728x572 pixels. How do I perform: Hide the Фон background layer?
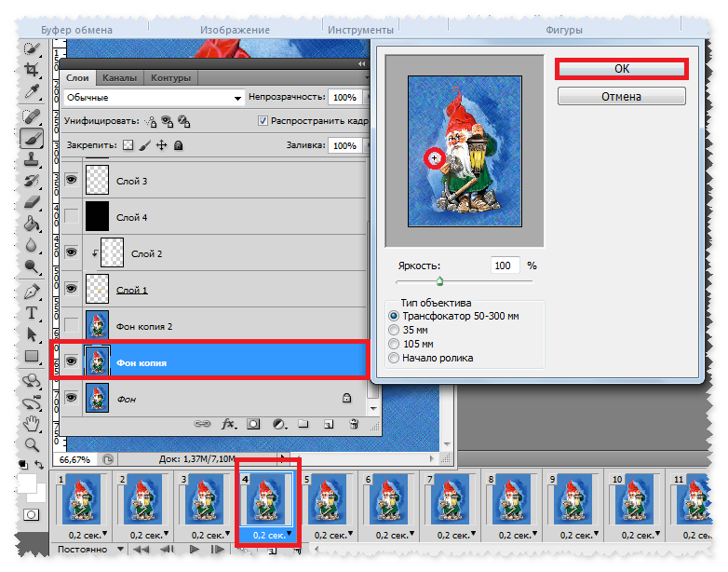pyautogui.click(x=71, y=398)
